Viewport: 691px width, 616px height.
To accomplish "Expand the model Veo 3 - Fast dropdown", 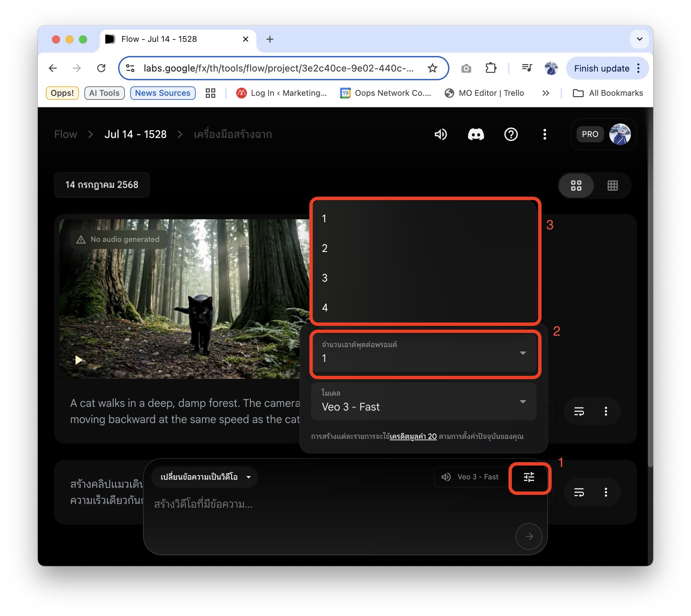I will [x=424, y=402].
